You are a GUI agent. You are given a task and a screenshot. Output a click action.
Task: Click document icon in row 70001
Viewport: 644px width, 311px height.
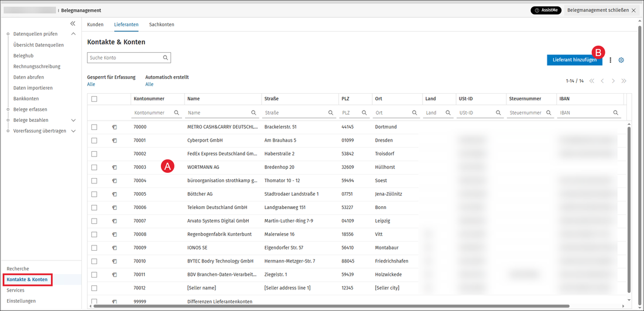point(115,141)
